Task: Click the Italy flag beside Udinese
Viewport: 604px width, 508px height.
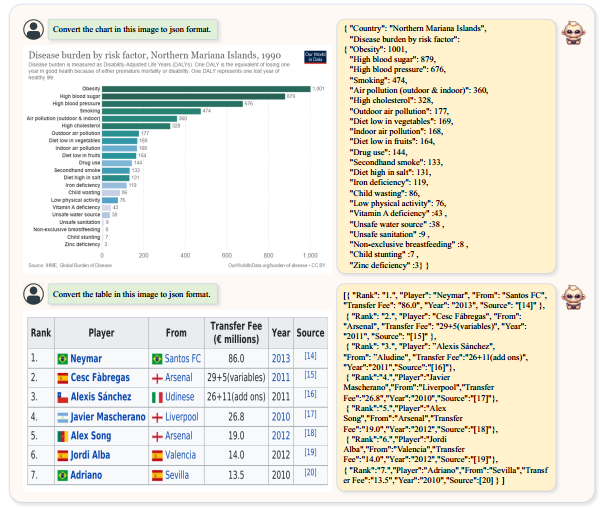Action: point(157,397)
